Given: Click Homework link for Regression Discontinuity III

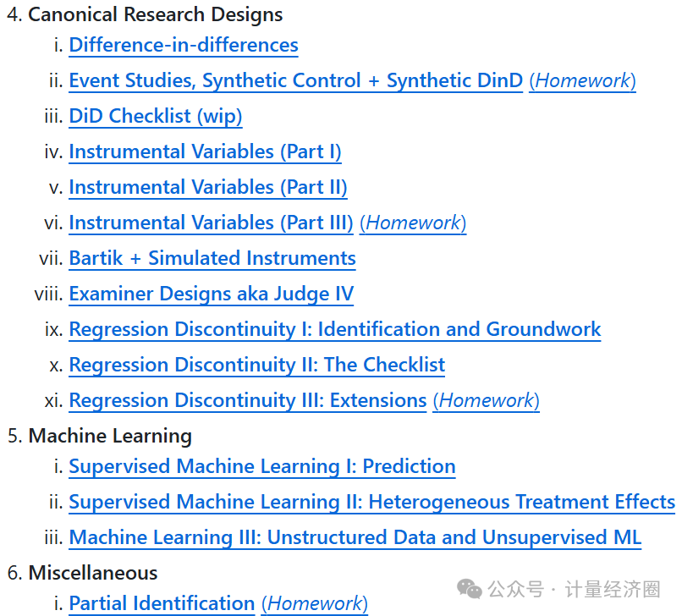Looking at the screenshot, I should (x=486, y=401).
